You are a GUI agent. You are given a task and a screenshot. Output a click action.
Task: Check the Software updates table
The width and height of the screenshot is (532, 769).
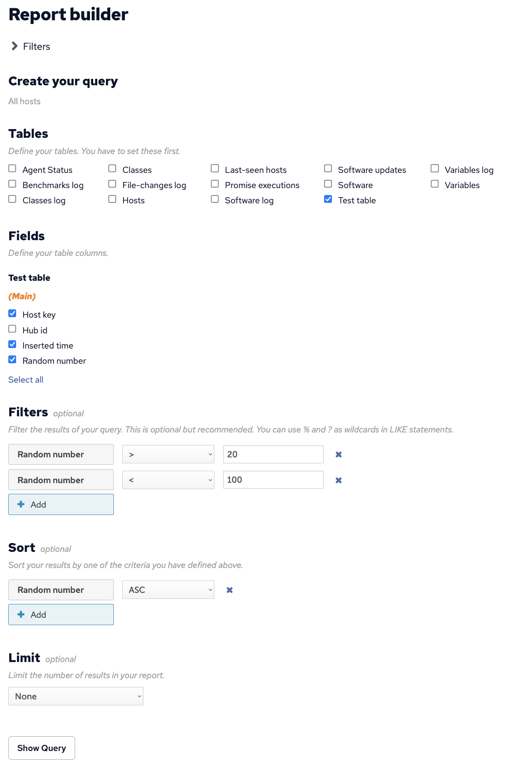[328, 168]
